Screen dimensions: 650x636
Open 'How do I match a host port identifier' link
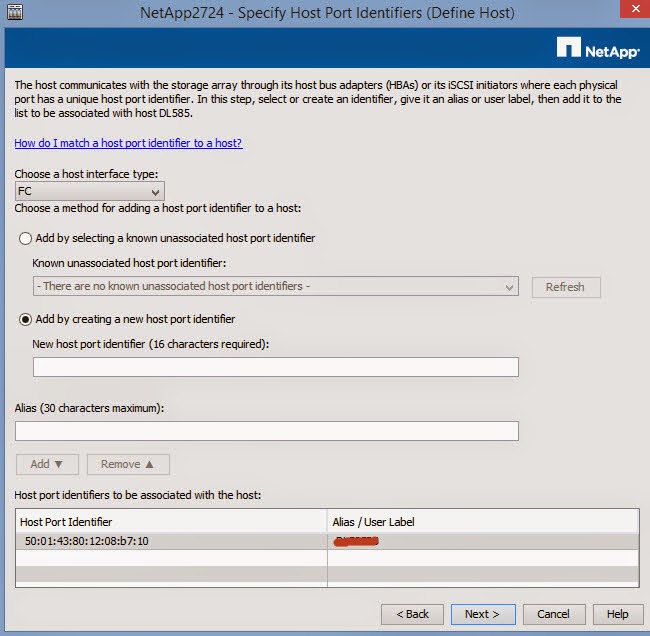pos(128,143)
